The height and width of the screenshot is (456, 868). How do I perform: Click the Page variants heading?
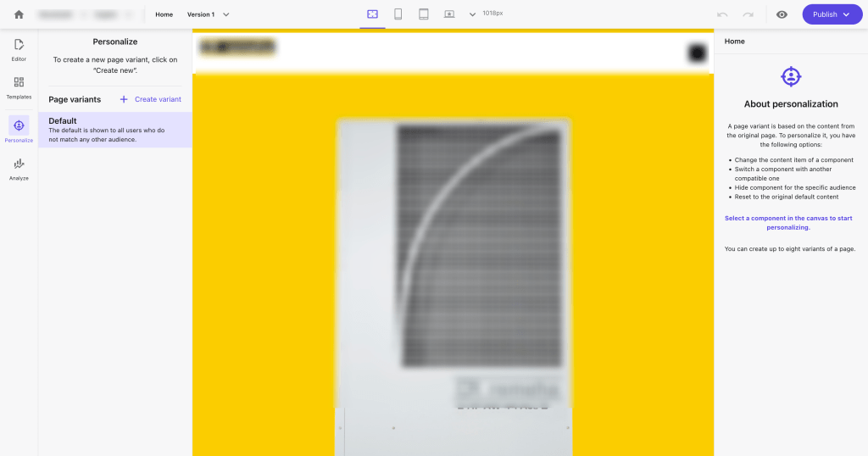coord(75,100)
